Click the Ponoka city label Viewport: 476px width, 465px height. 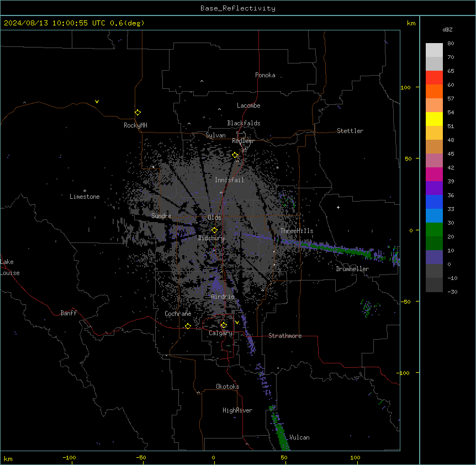(265, 75)
